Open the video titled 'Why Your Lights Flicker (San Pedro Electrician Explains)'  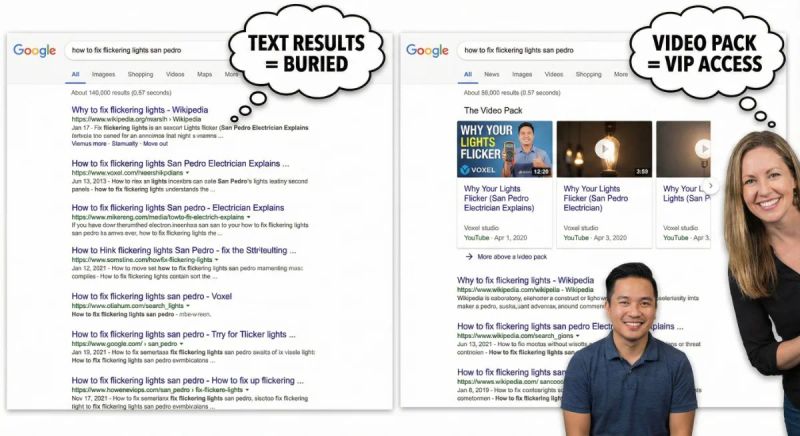point(499,198)
